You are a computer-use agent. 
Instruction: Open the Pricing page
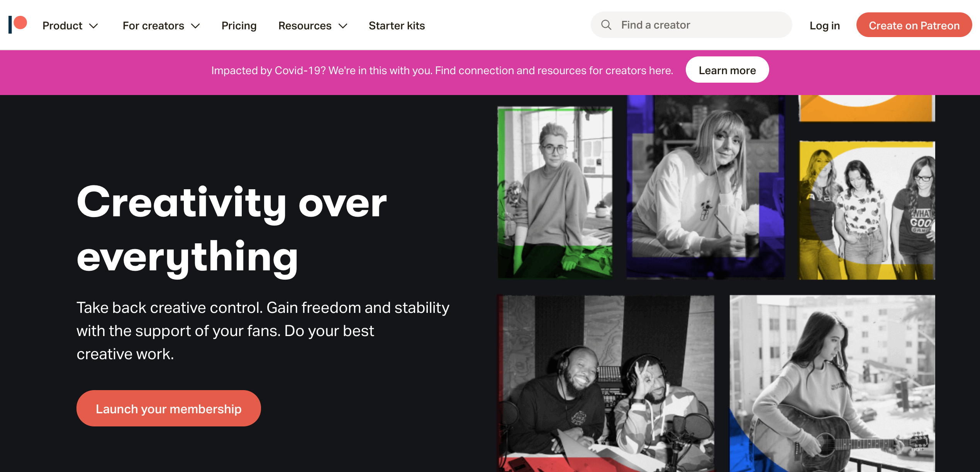(x=239, y=26)
